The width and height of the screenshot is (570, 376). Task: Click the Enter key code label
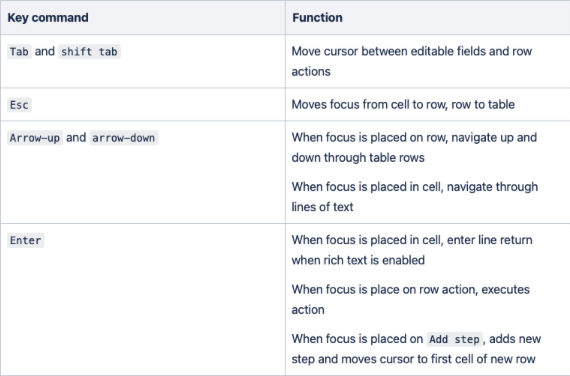point(25,240)
